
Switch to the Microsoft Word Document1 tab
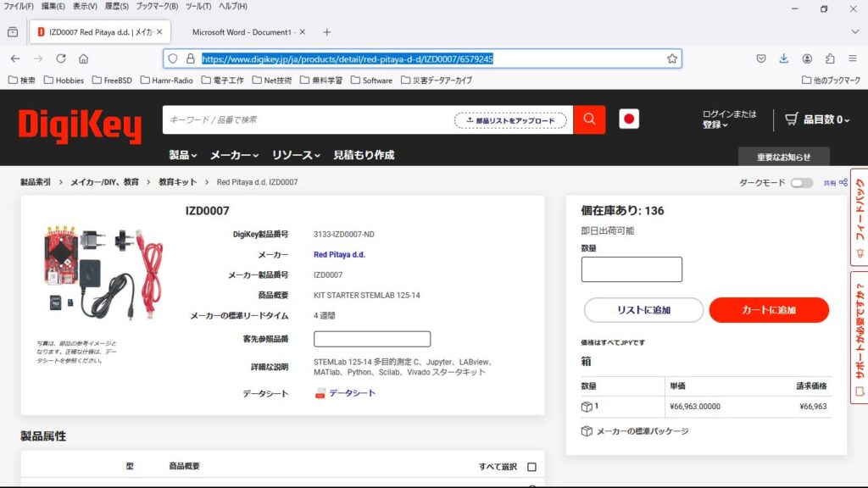click(x=242, y=32)
